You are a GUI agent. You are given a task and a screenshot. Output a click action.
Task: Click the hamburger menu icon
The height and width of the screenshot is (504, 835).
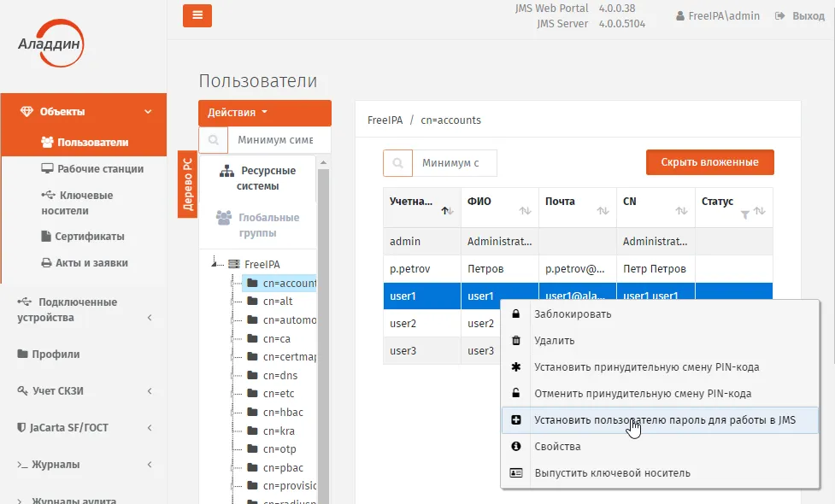tap(197, 15)
